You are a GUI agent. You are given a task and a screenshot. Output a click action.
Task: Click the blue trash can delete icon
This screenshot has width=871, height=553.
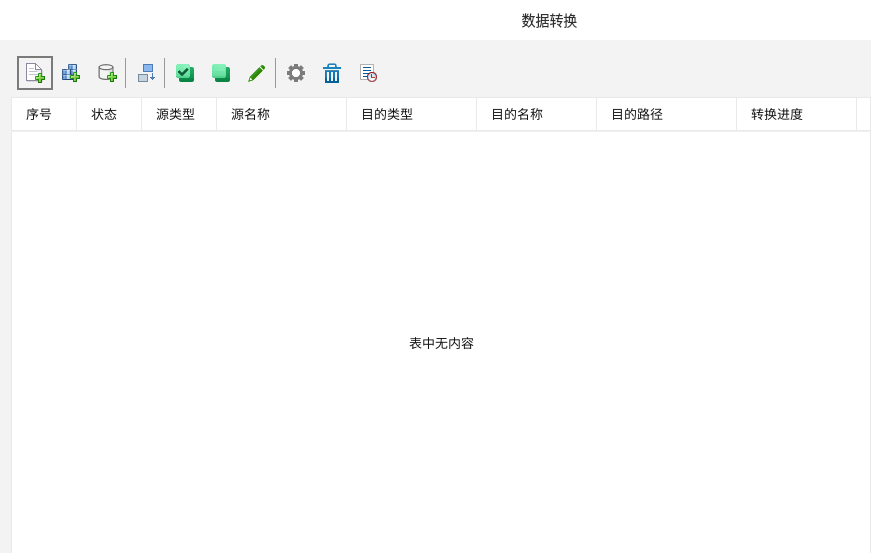pyautogui.click(x=332, y=73)
